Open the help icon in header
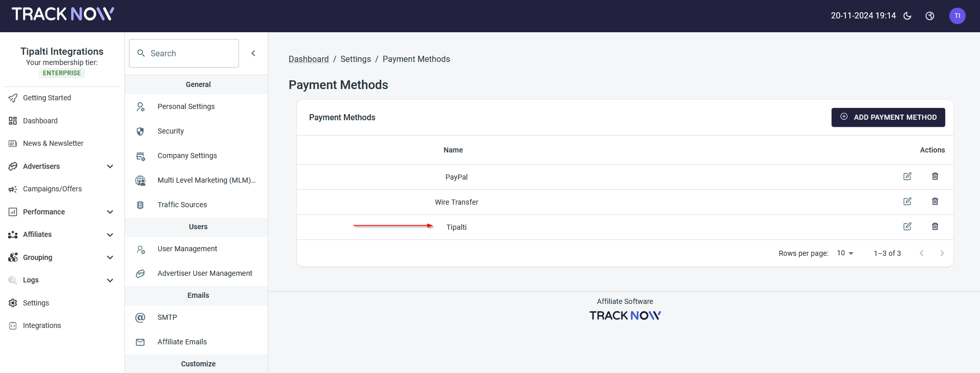980x373 pixels. 930,16
